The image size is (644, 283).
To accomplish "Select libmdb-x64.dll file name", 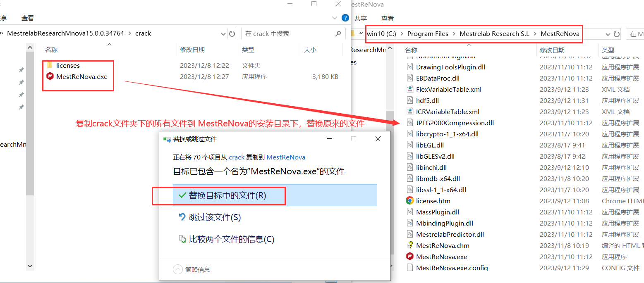I will tap(438, 178).
